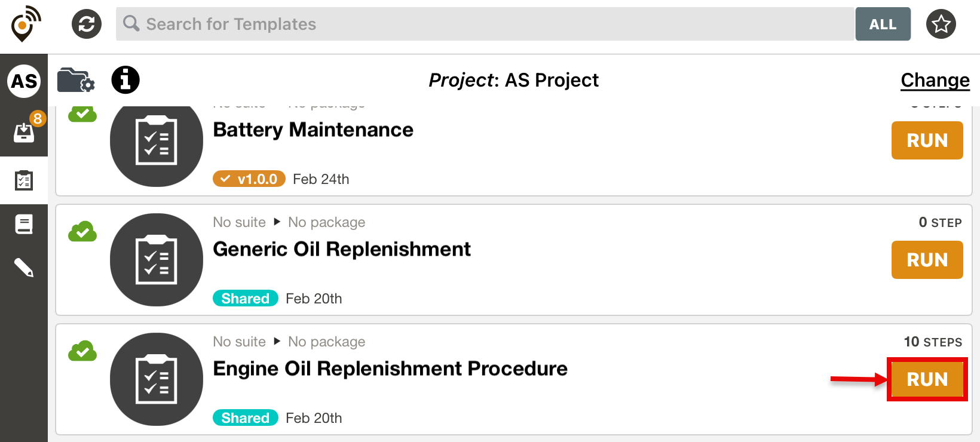Run the Battery Maintenance template
980x442 pixels.
pos(927,140)
